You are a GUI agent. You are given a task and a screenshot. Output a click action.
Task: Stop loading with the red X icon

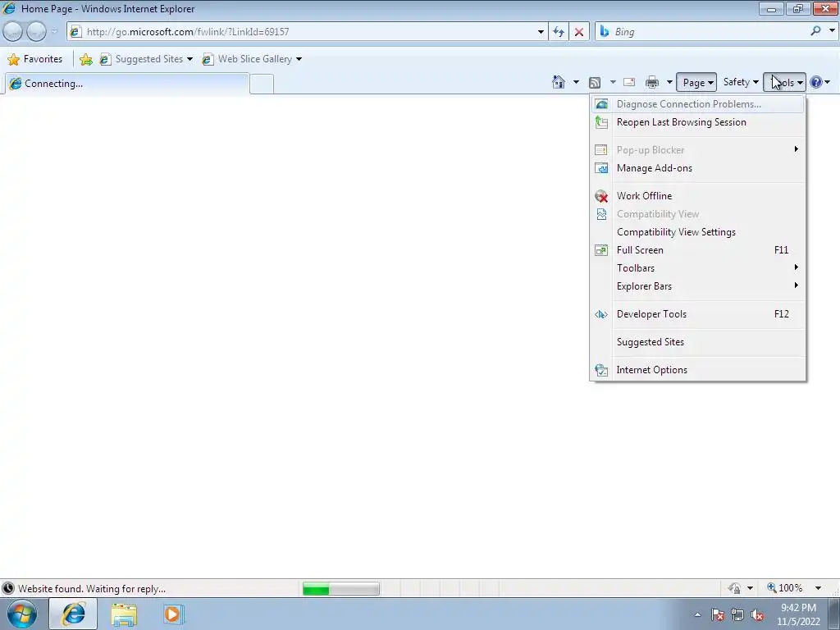(579, 32)
